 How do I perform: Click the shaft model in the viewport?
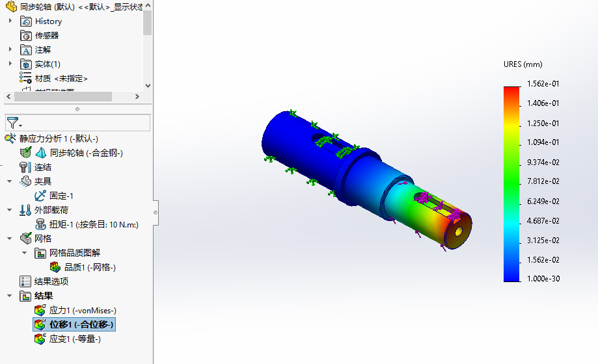point(366,179)
